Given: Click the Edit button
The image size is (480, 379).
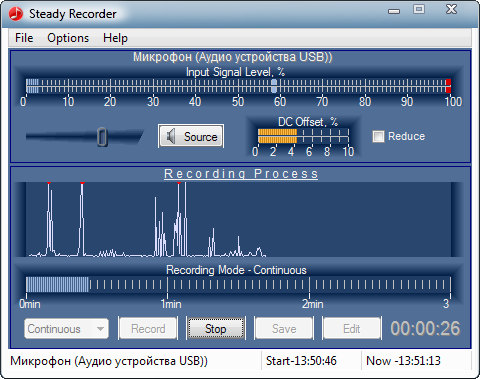Looking at the screenshot, I should (x=352, y=329).
